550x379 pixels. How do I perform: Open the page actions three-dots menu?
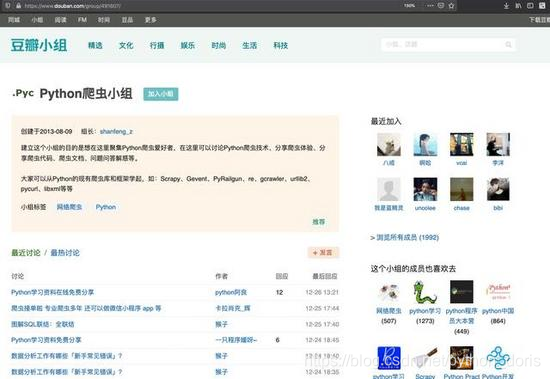pyautogui.click(x=430, y=6)
